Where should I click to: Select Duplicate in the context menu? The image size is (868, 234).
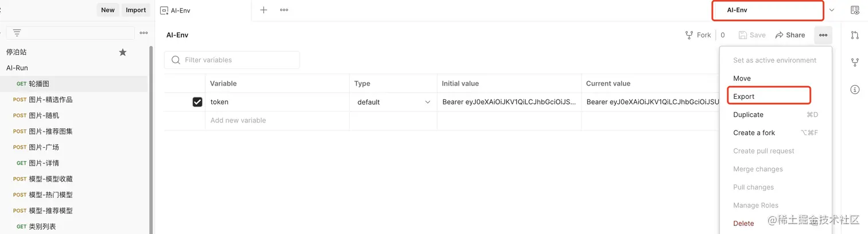[748, 114]
